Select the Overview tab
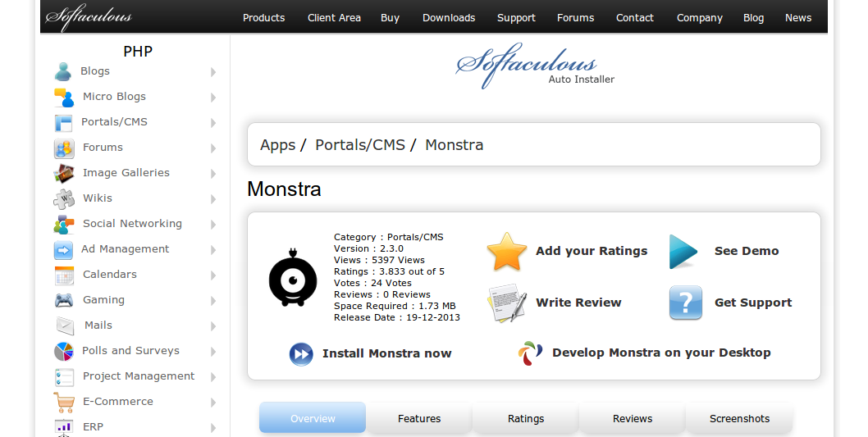This screenshot has height=437, width=868. (313, 418)
